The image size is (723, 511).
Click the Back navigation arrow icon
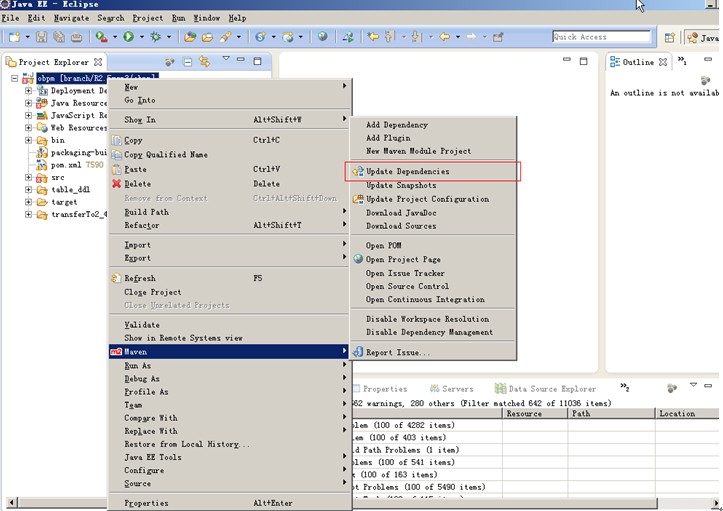444,36
